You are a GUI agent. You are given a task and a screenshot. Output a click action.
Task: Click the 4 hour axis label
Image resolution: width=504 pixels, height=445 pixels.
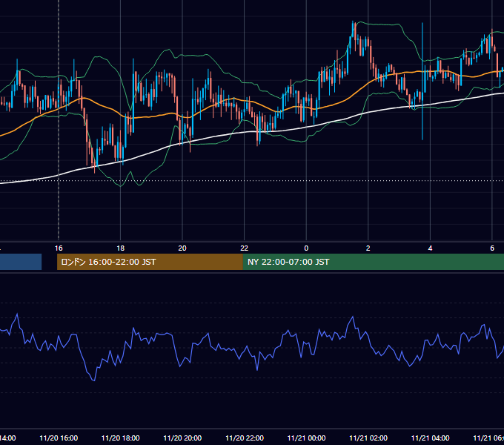[x=430, y=248]
